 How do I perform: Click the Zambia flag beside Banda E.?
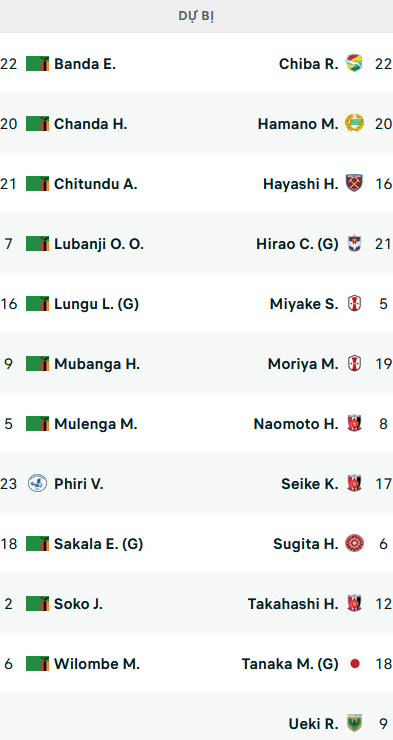point(38,63)
